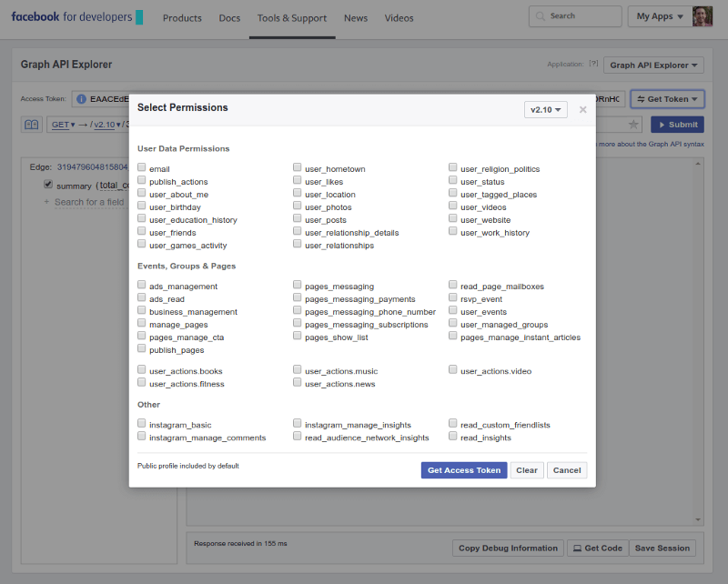728x584 pixels.
Task: Click the Clear button
Action: point(527,470)
